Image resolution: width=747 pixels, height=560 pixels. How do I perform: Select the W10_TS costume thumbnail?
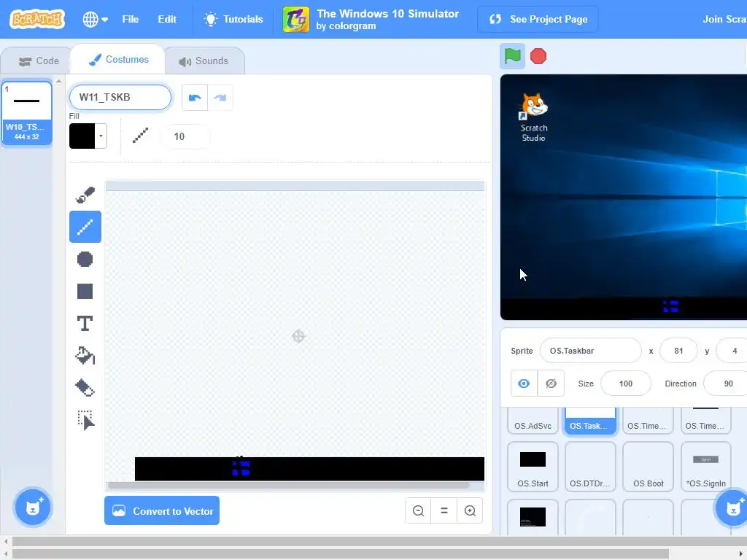pyautogui.click(x=27, y=113)
